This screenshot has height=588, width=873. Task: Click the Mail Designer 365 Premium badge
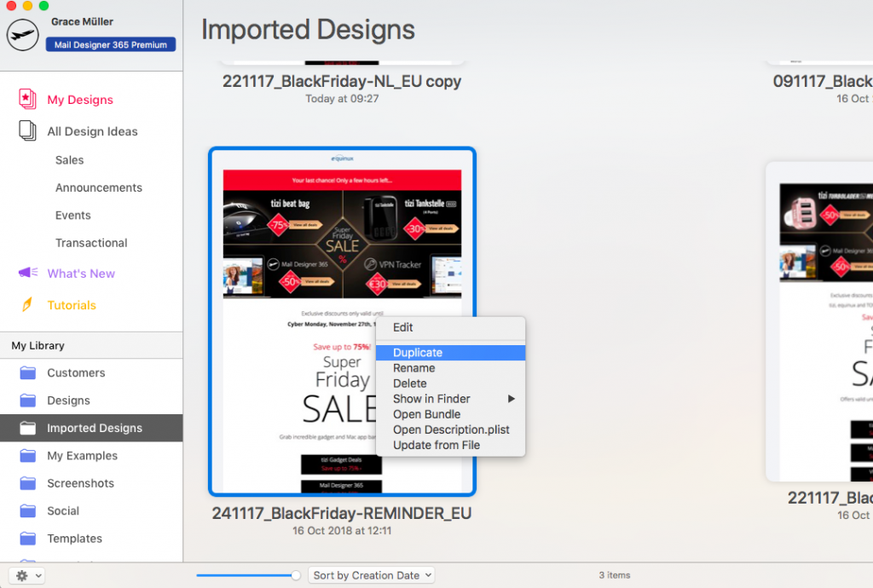111,44
